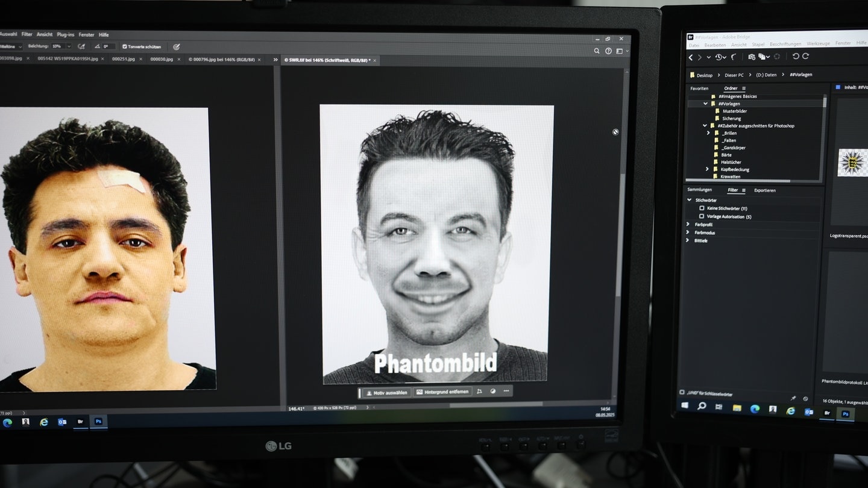Screen dimensions: 868x488
Task: Rotate clockwise in Bridge
Action: point(805,56)
